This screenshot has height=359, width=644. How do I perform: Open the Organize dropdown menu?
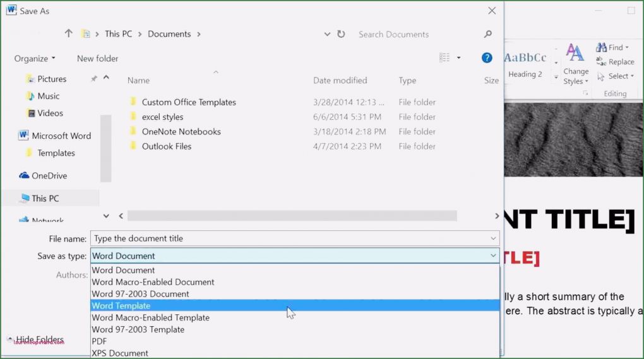tap(35, 58)
